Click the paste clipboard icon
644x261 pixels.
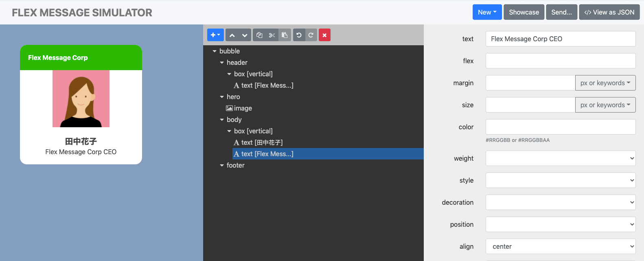point(285,35)
